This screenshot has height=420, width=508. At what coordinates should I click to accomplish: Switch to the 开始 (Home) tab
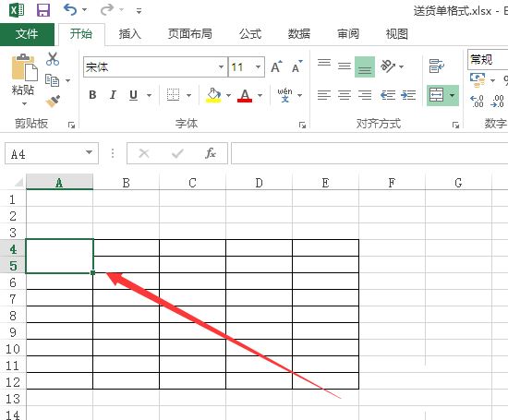[x=81, y=34]
